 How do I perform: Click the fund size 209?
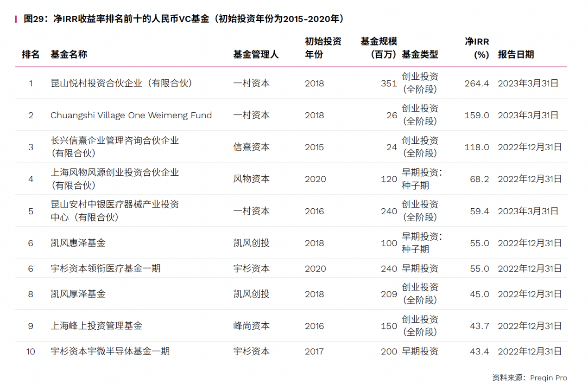pyautogui.click(x=389, y=294)
